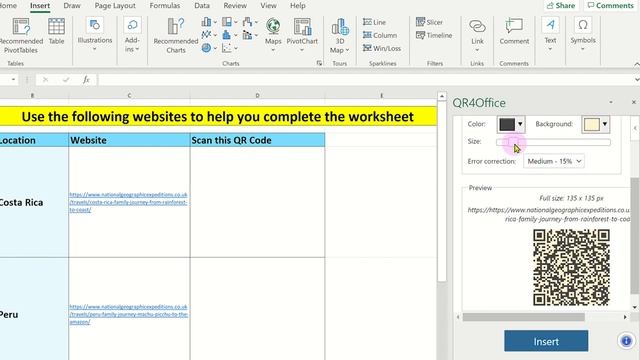This screenshot has height=360, width=640.
Task: Collapse the ribbon
Action: pos(636,64)
